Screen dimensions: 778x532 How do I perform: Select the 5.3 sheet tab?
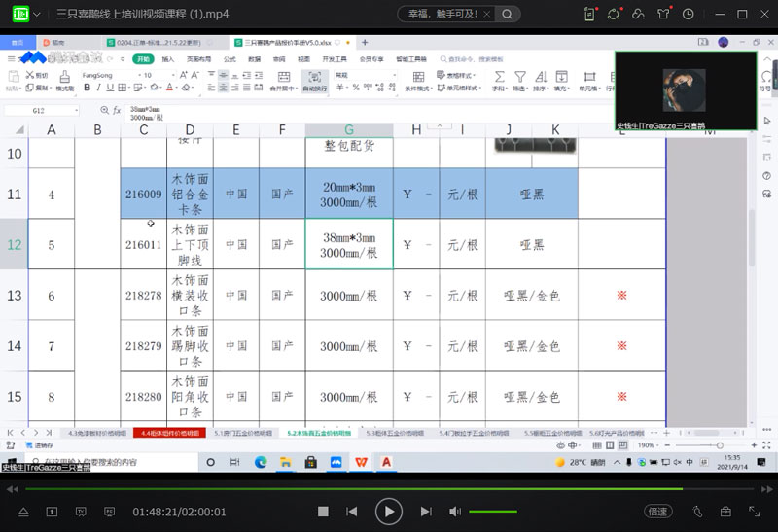pos(395,433)
